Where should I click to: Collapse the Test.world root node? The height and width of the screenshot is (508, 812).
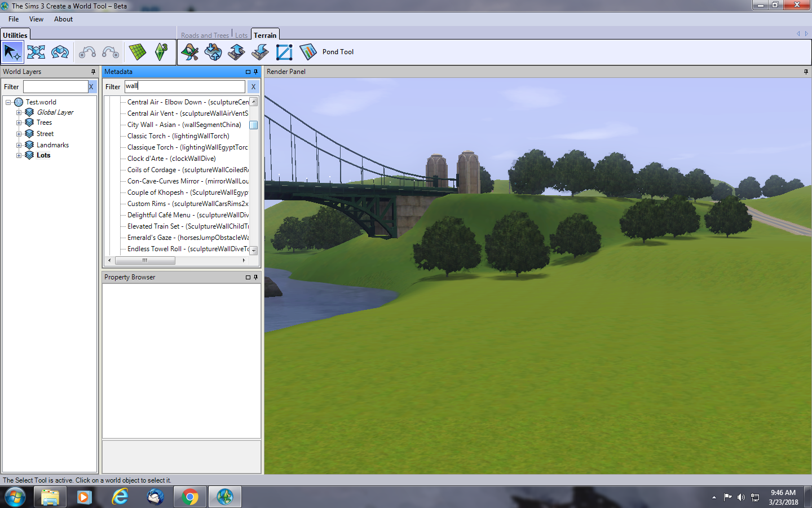[x=8, y=102]
